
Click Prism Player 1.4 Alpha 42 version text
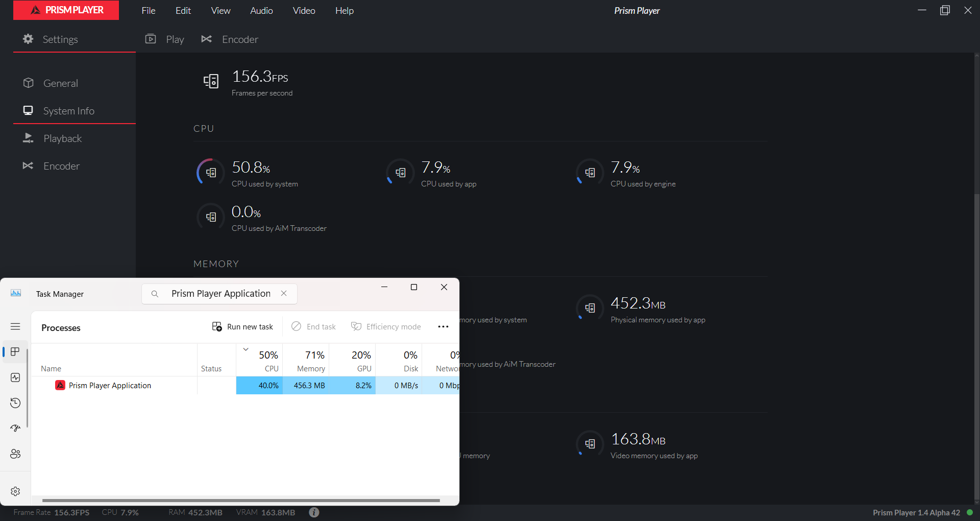click(x=916, y=512)
